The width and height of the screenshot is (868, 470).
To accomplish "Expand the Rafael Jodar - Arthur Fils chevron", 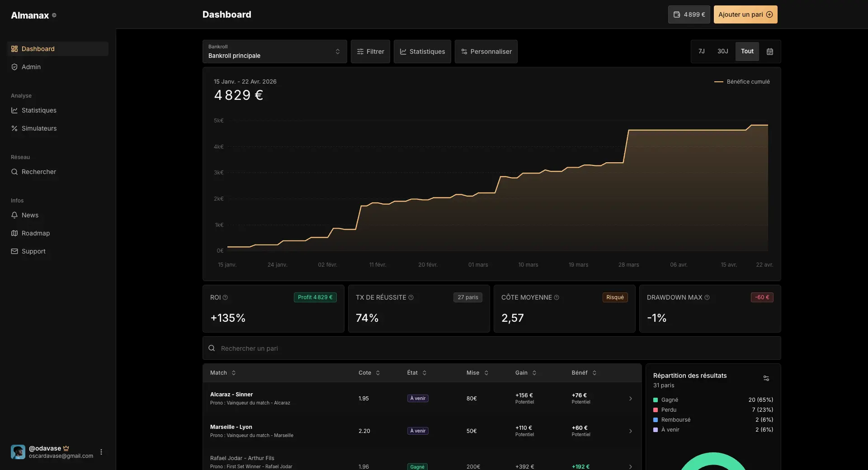I will coord(631,466).
